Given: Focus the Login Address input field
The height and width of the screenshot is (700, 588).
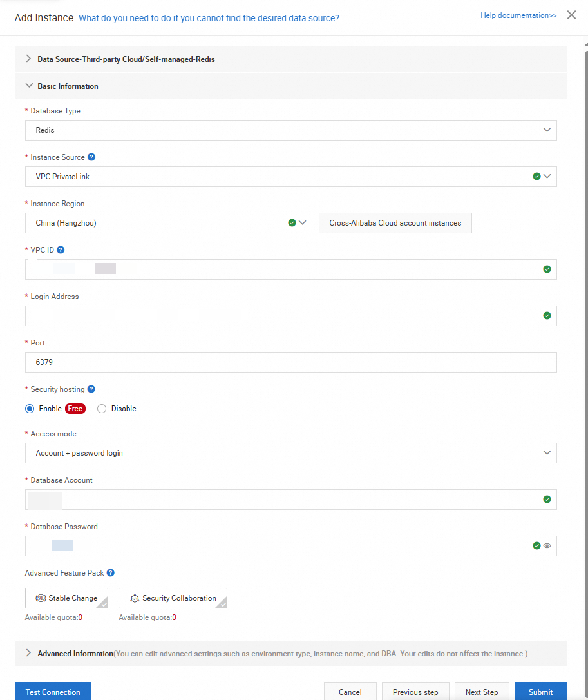Looking at the screenshot, I should (291, 316).
